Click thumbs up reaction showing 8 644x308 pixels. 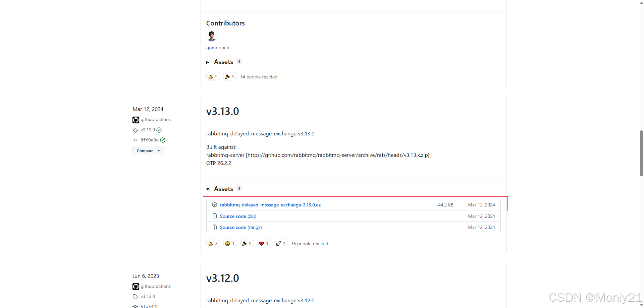click(x=213, y=244)
